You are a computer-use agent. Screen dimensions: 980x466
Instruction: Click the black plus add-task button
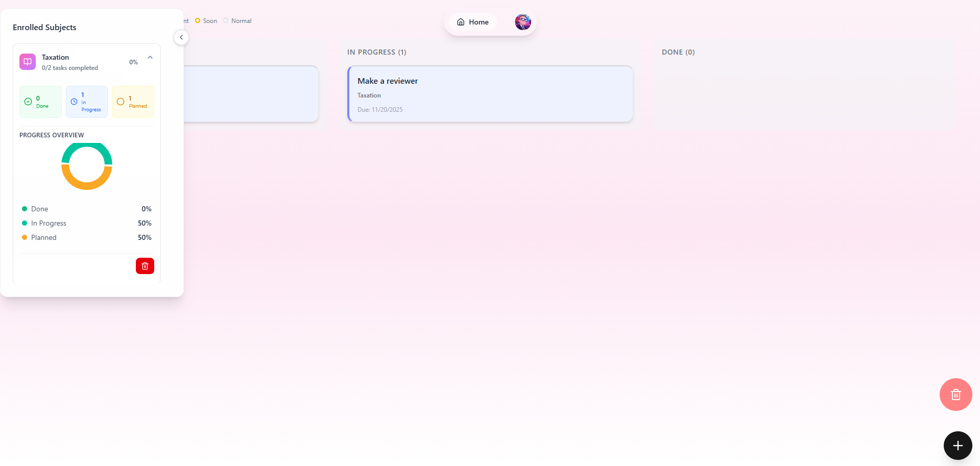tap(958, 446)
